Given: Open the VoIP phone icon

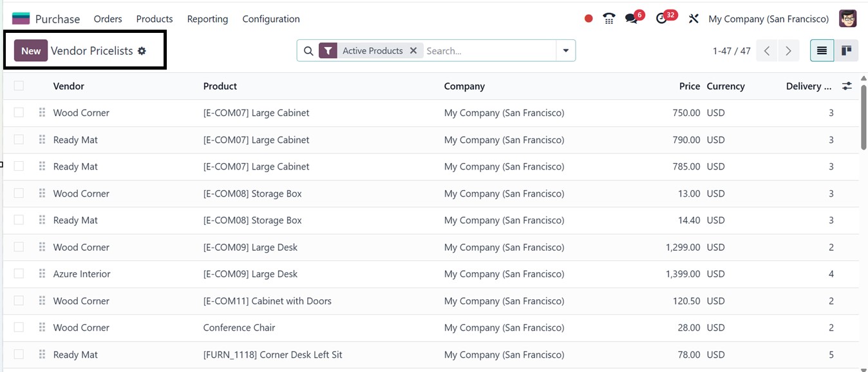Looking at the screenshot, I should (x=609, y=19).
